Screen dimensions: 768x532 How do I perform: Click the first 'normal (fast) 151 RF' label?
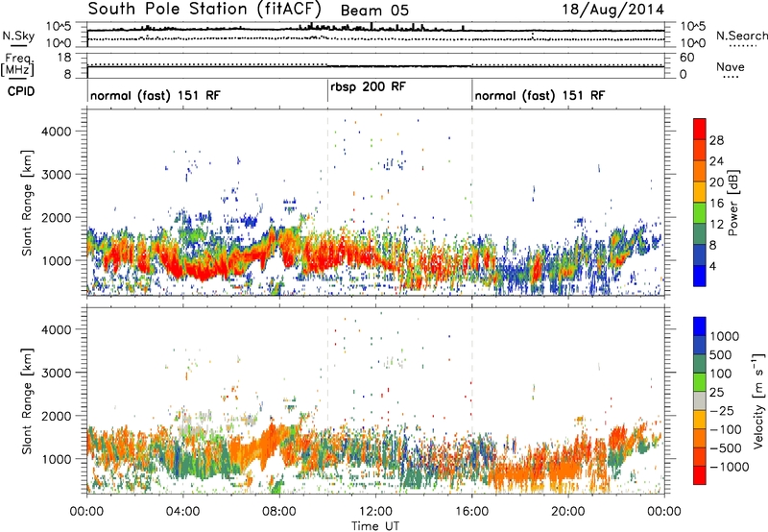156,95
